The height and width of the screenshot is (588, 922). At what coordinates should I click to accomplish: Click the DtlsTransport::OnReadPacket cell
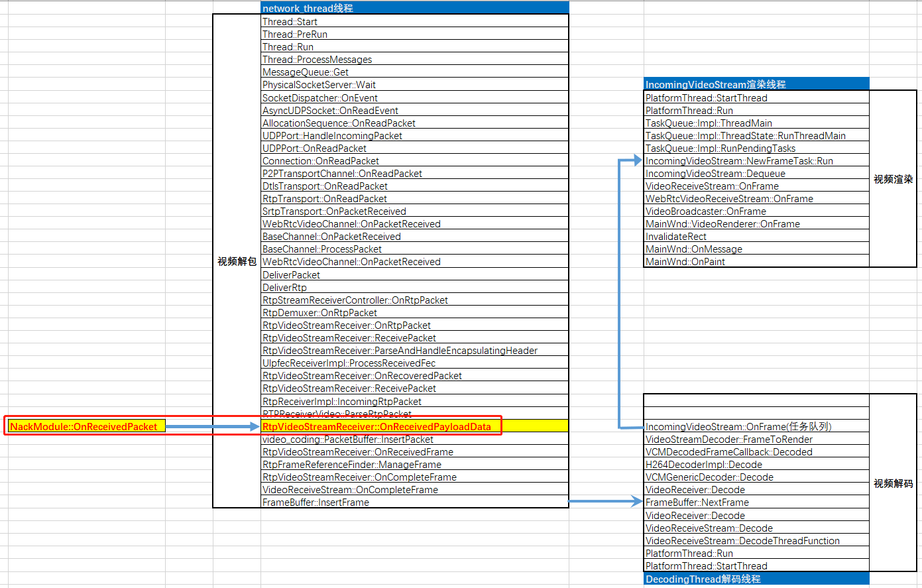414,186
